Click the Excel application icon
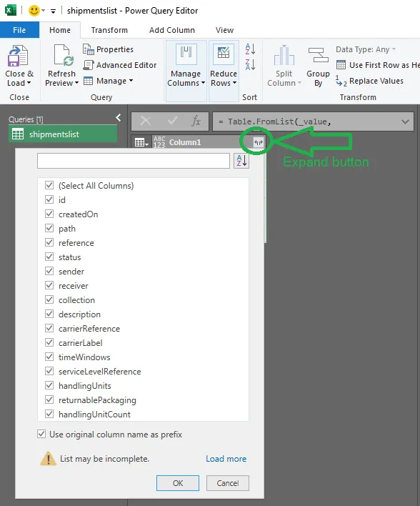This screenshot has height=506, width=420. 10,10
